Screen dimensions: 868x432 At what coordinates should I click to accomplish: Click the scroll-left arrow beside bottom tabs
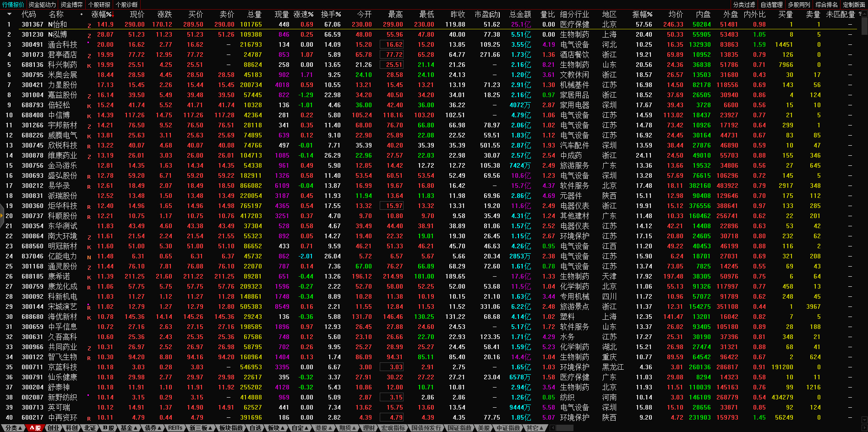click(x=553, y=428)
